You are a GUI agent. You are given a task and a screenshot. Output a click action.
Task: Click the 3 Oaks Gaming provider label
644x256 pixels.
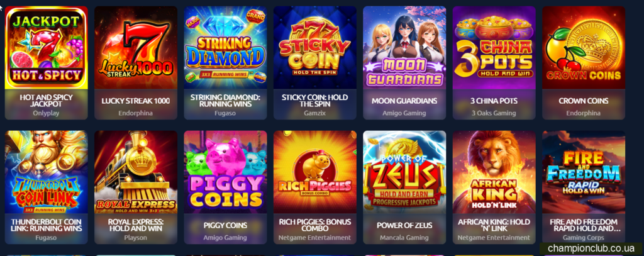click(494, 113)
